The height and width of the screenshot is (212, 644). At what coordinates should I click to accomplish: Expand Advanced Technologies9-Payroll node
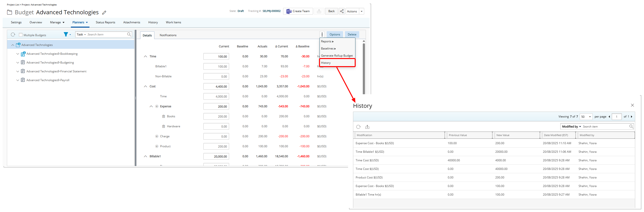(18, 80)
